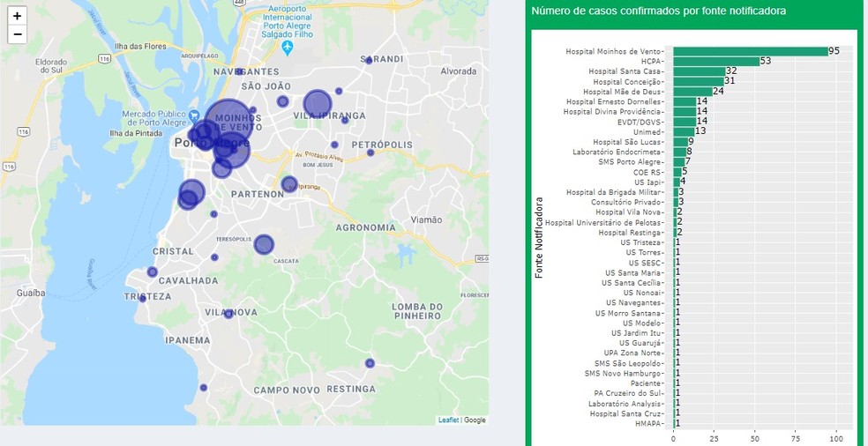Screen dimensions: 868x446
Task: Zoom in the map with plus button
Action: (x=17, y=16)
